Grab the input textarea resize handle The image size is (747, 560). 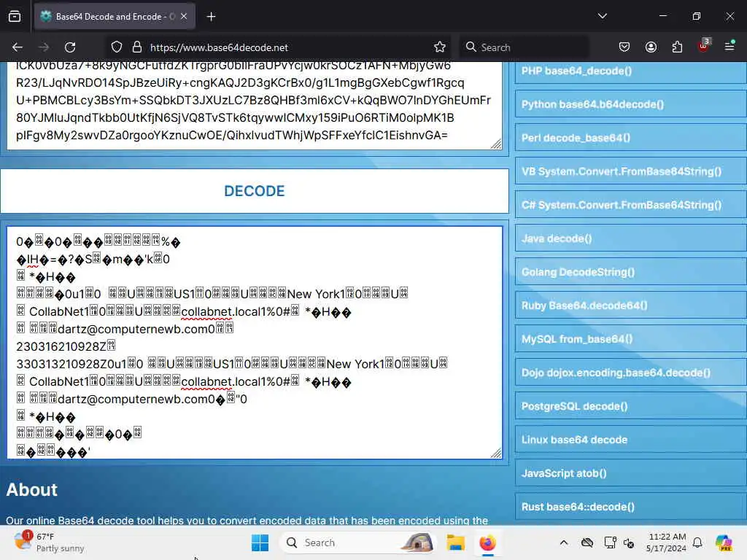(x=496, y=144)
